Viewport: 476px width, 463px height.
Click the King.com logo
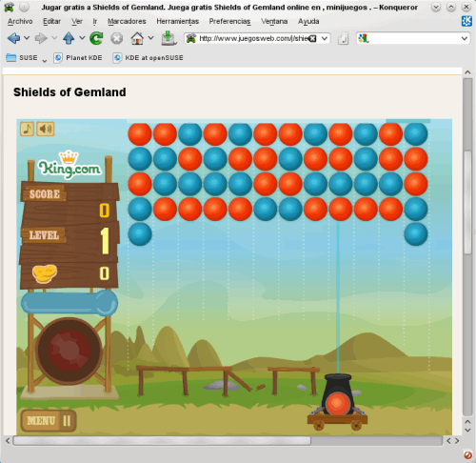coord(69,167)
